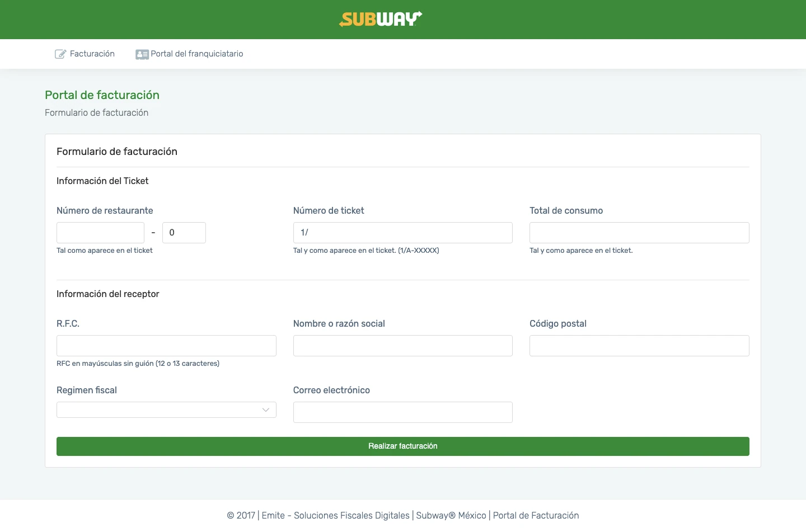
Task: Open the Facturación menu item
Action: tap(85, 54)
